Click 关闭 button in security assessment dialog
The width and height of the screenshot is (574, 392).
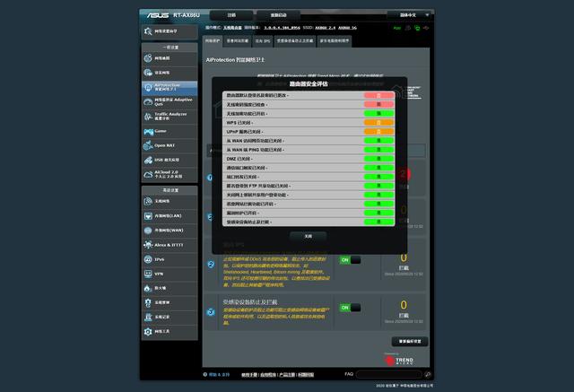pos(309,237)
